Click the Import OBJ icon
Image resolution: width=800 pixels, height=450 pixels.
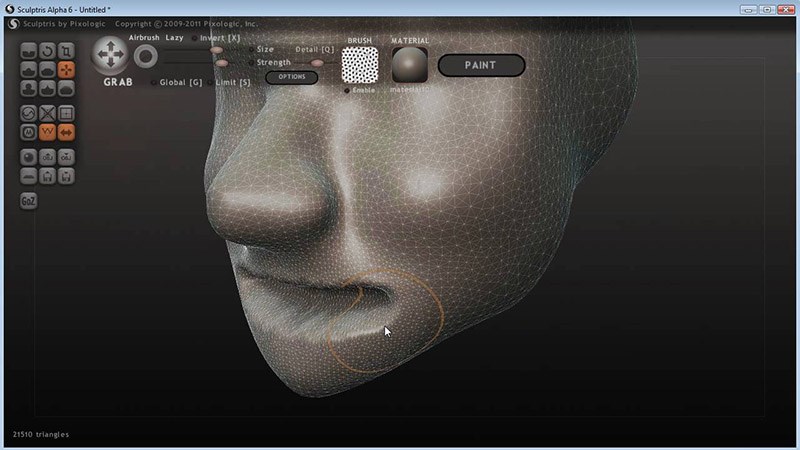tap(47, 157)
